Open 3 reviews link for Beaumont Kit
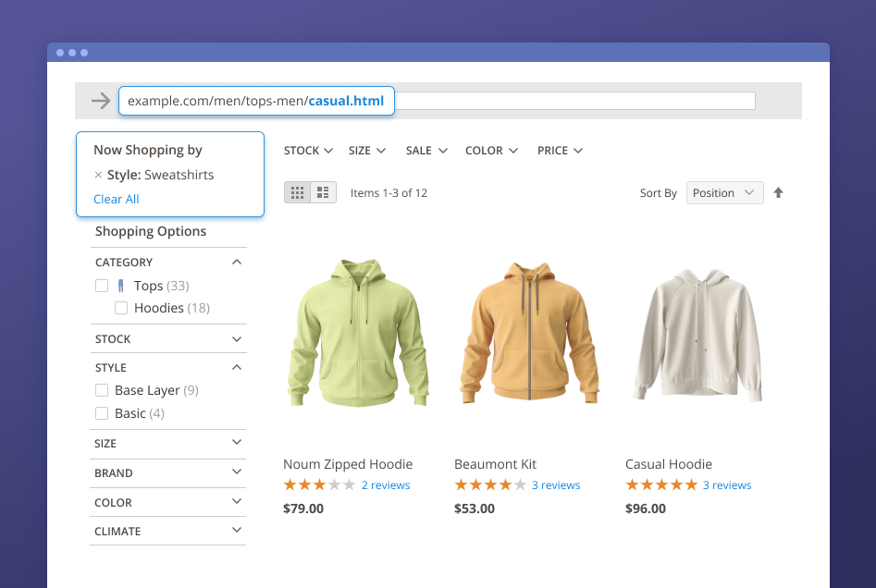The width and height of the screenshot is (876, 588). pos(556,485)
